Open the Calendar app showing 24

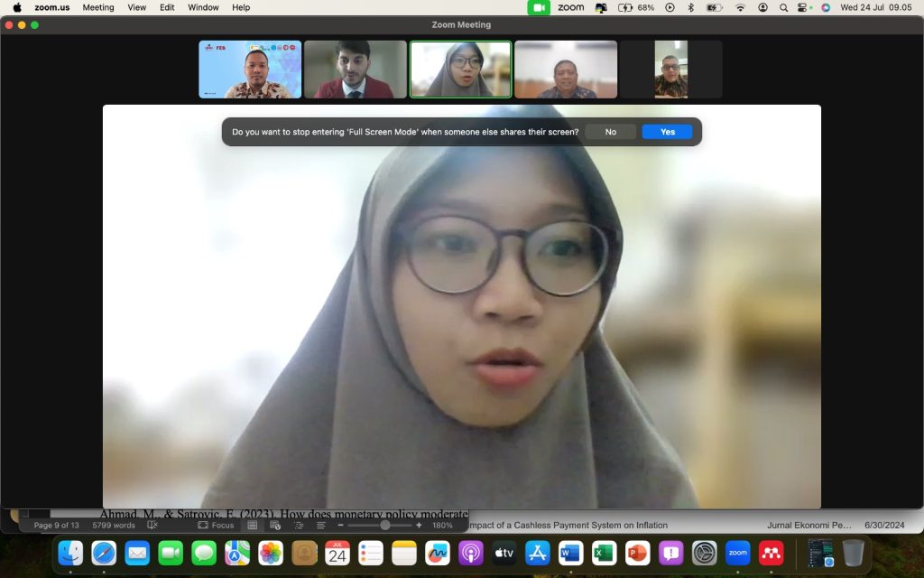point(337,553)
